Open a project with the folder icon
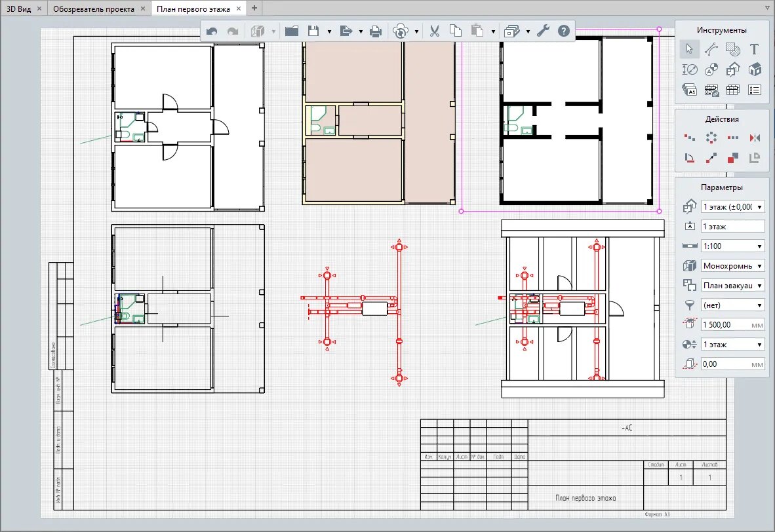 (x=292, y=31)
